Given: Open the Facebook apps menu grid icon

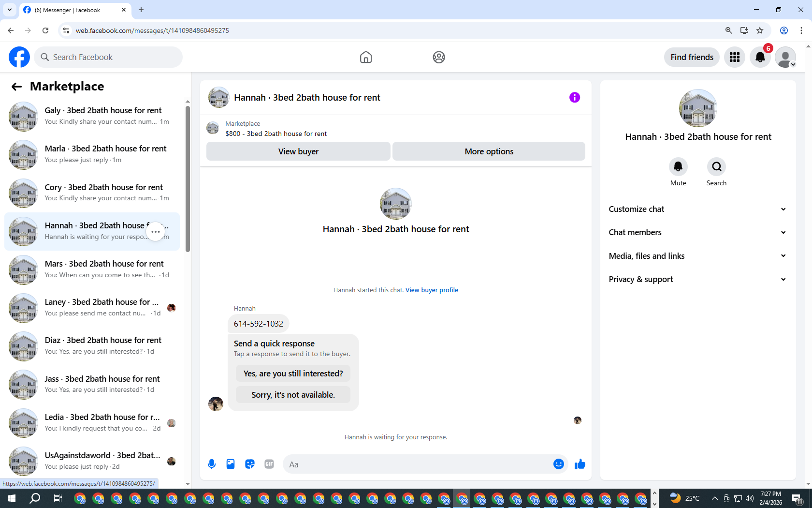Looking at the screenshot, I should tap(735, 57).
